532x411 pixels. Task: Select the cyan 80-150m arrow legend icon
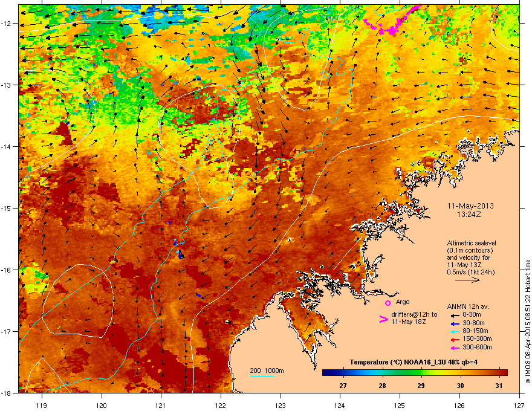[455, 331]
